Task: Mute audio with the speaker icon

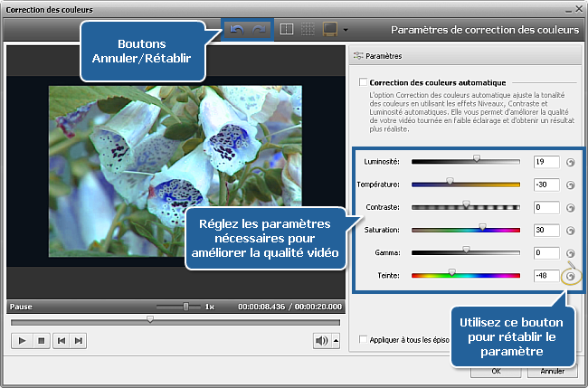Action: pyautogui.click(x=320, y=341)
